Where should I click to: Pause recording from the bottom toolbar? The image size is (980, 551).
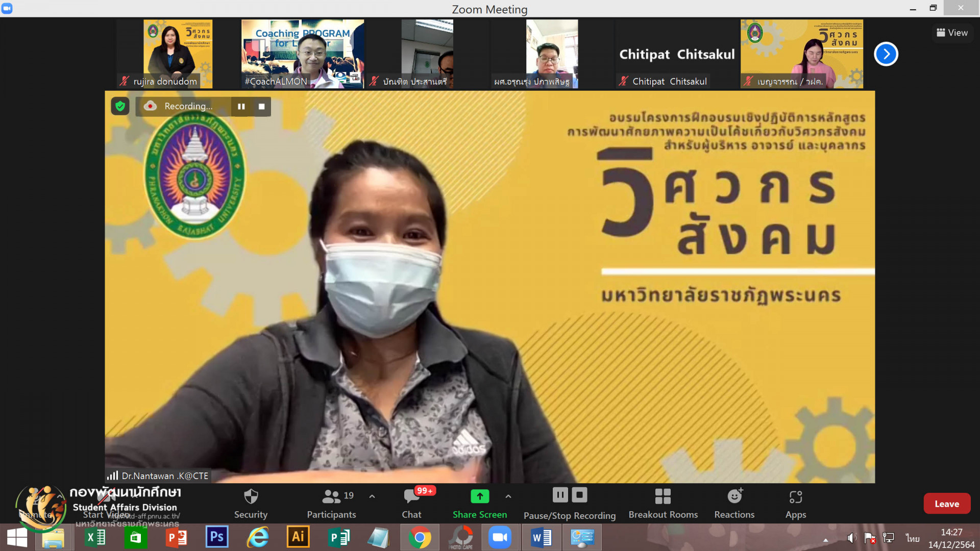click(560, 495)
